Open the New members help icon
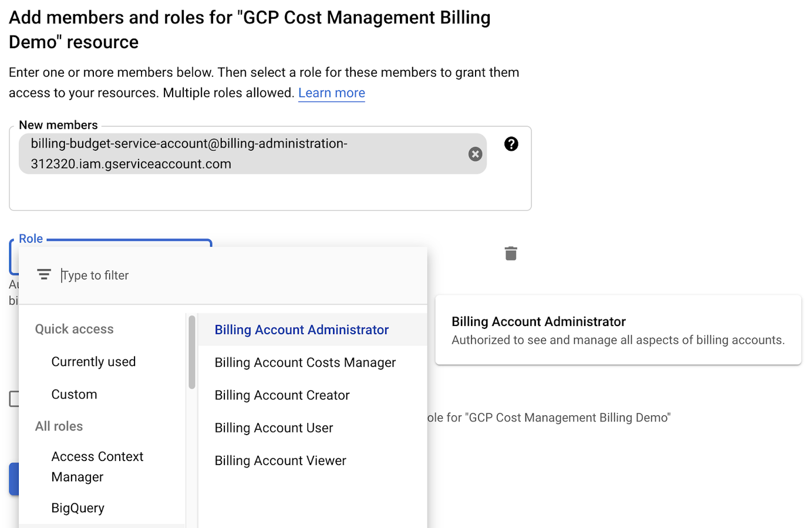The width and height of the screenshot is (812, 528). click(511, 144)
